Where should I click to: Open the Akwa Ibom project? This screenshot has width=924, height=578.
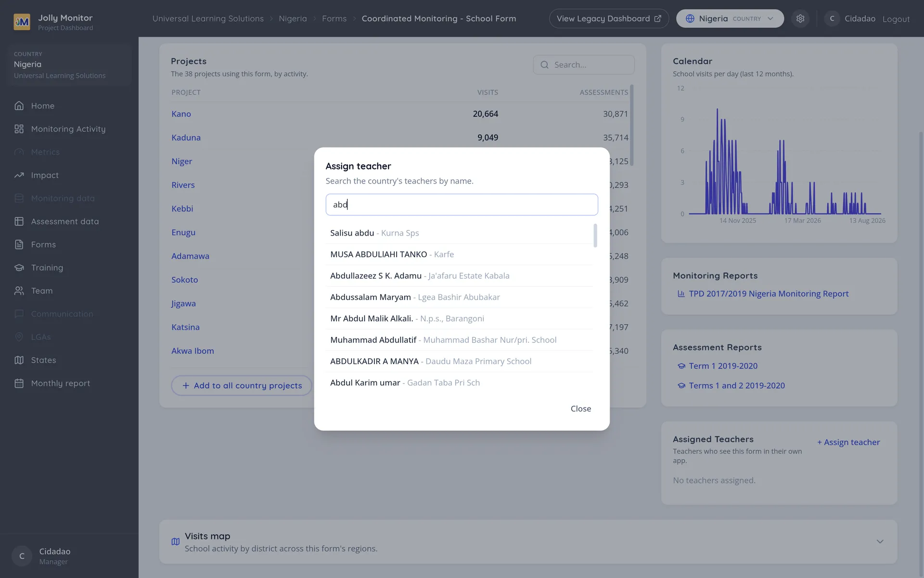(x=192, y=351)
